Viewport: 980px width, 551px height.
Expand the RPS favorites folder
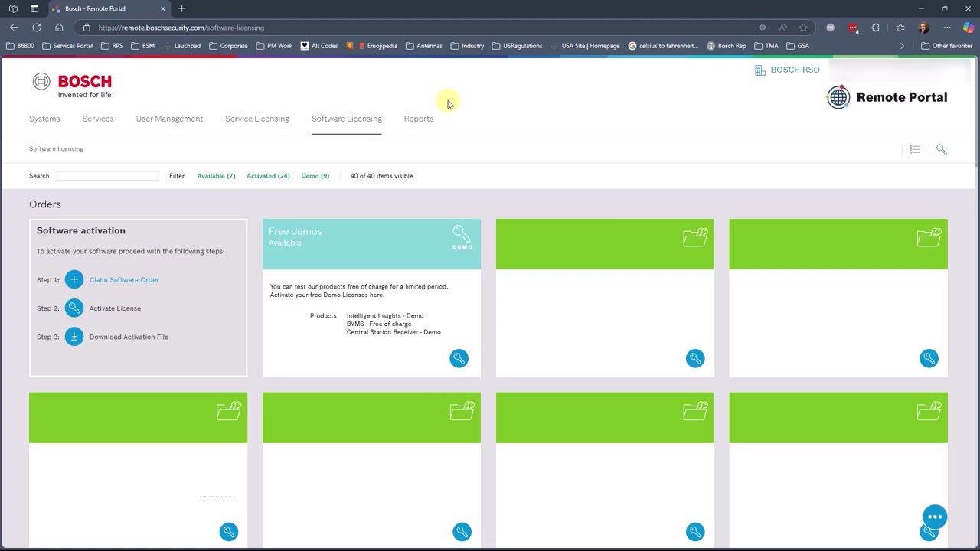(x=112, y=46)
